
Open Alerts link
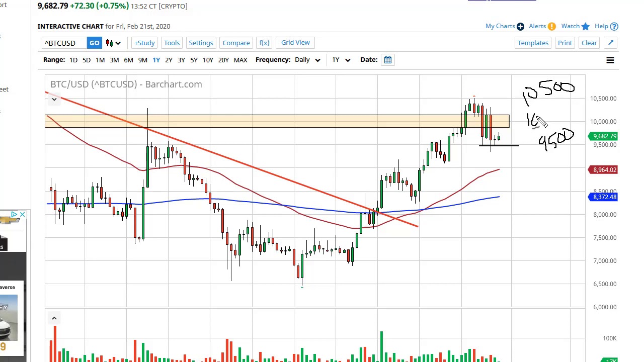[537, 26]
